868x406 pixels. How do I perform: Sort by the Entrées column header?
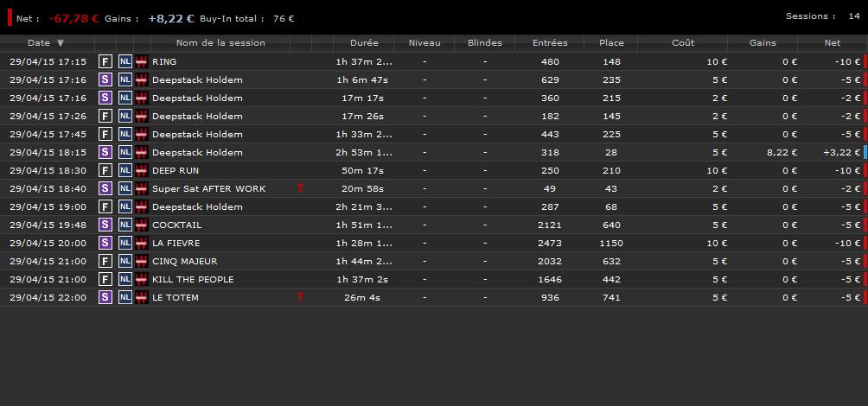[549, 42]
